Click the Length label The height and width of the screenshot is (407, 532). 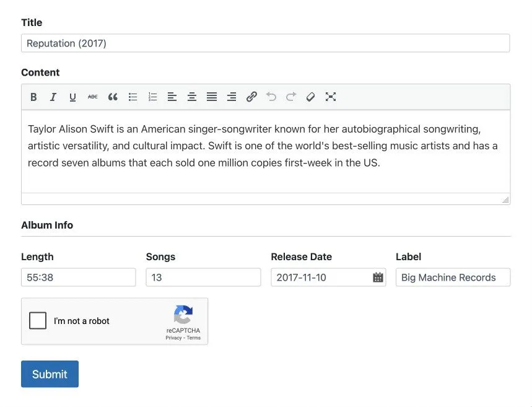pos(37,256)
